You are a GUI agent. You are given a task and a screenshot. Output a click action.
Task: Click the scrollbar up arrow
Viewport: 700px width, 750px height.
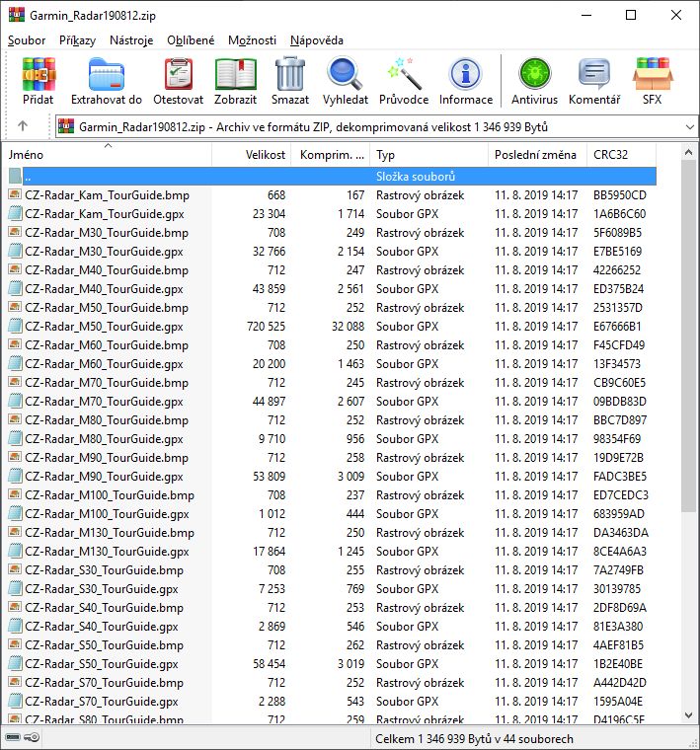688,153
